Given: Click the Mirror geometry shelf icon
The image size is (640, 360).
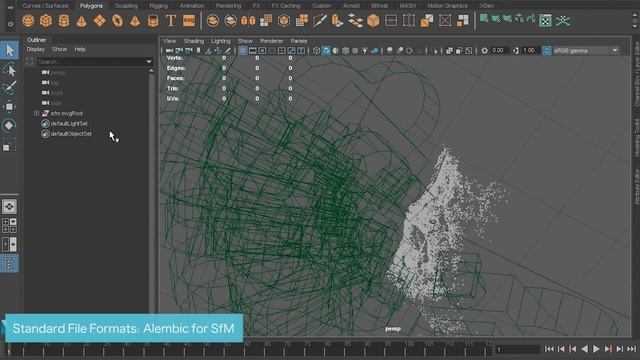Looking at the screenshot, I should pyautogui.click(x=248, y=20).
